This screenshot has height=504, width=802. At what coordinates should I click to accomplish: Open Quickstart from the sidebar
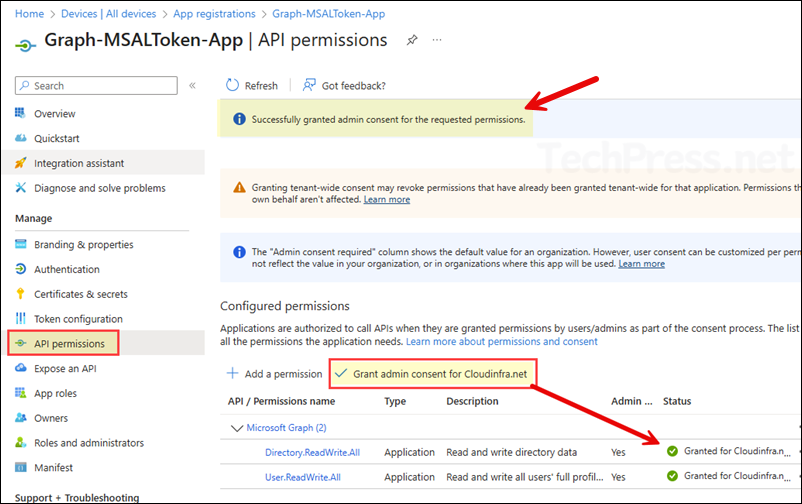pos(57,138)
